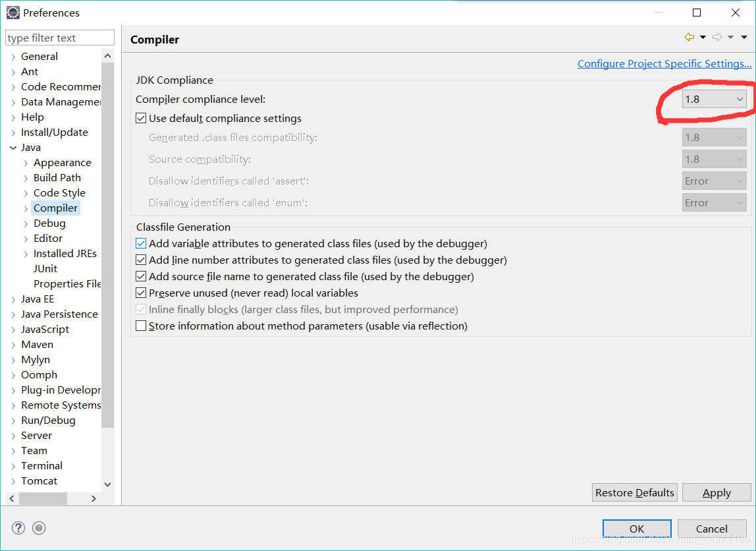The width and height of the screenshot is (756, 551).
Task: Toggle Use default compliance settings checkbox
Action: [x=141, y=118]
